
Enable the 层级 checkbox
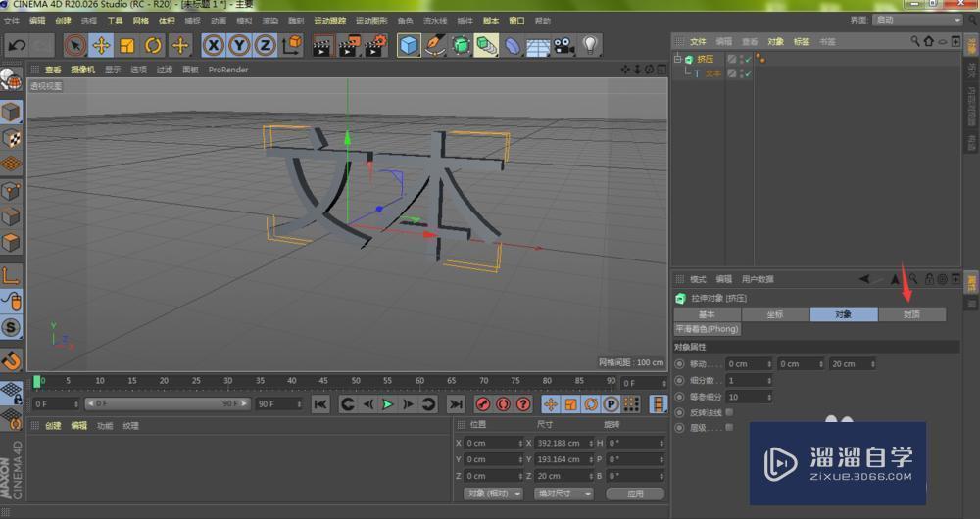click(x=728, y=428)
